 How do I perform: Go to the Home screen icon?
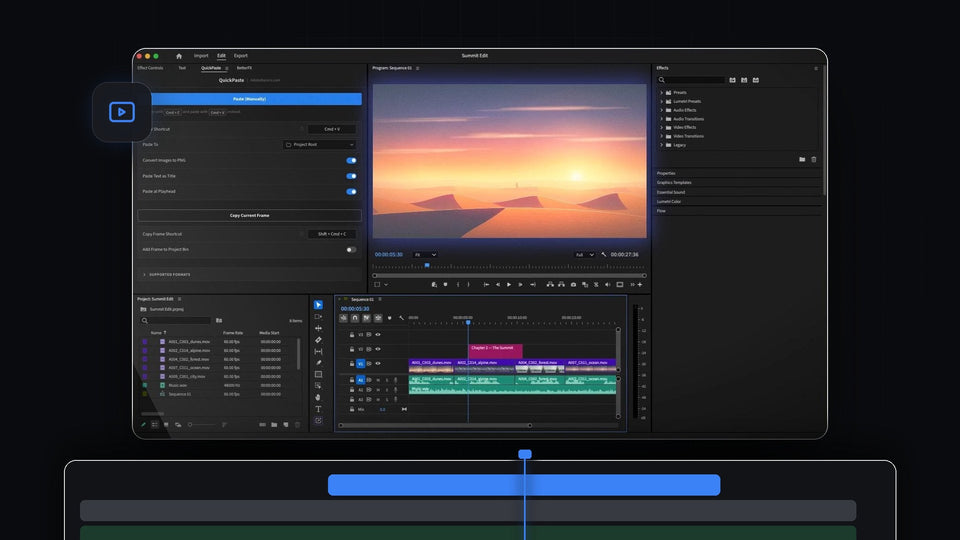(x=179, y=56)
